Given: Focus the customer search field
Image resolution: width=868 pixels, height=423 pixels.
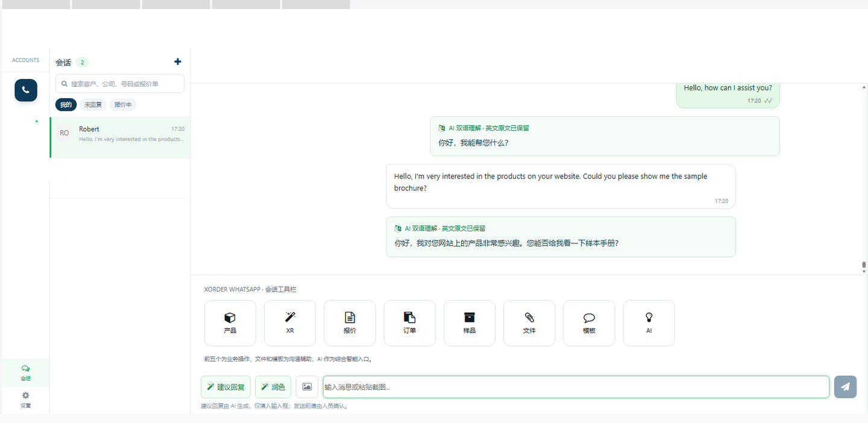Looking at the screenshot, I should (x=120, y=84).
